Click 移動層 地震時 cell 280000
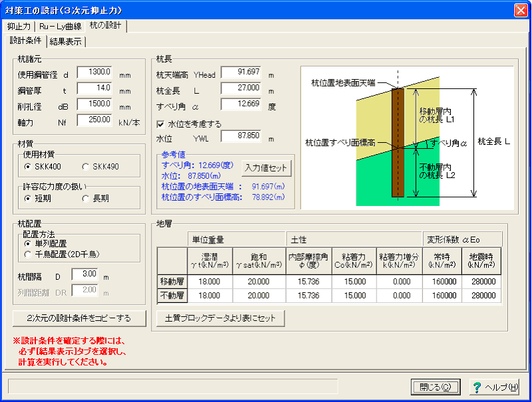The width and height of the screenshot is (532, 402). tap(481, 282)
